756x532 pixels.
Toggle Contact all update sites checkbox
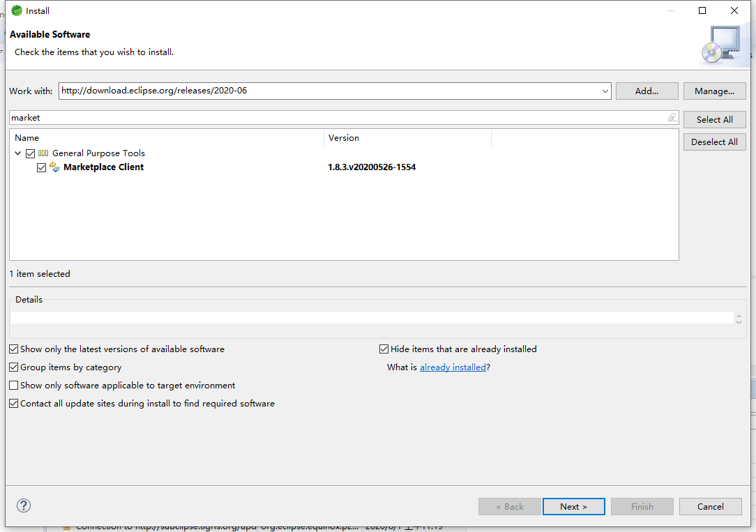[x=14, y=403]
